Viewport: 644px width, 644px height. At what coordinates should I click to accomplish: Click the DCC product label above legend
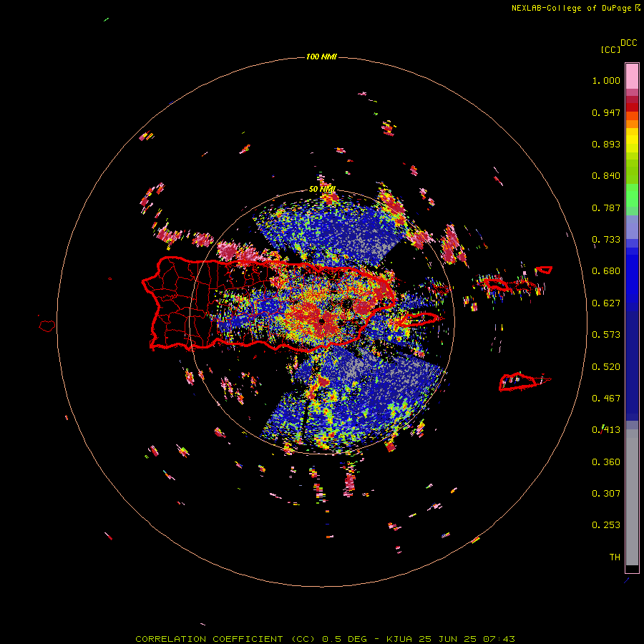click(x=628, y=43)
